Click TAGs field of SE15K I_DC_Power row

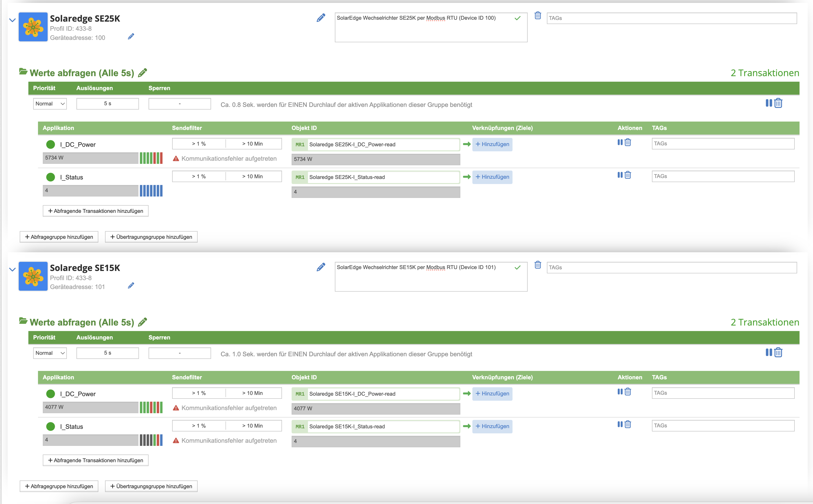[x=723, y=393]
